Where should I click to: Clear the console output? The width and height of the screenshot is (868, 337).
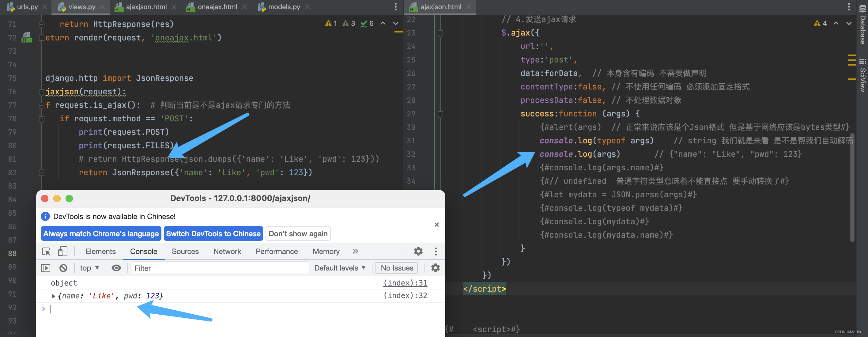63,268
